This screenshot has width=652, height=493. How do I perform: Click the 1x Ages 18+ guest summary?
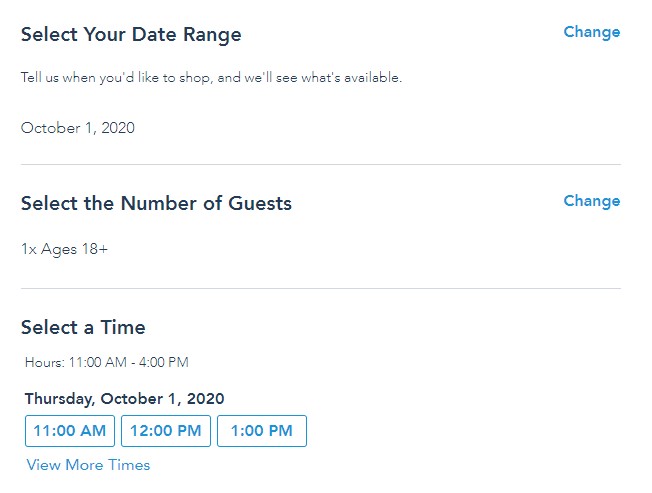(64, 249)
